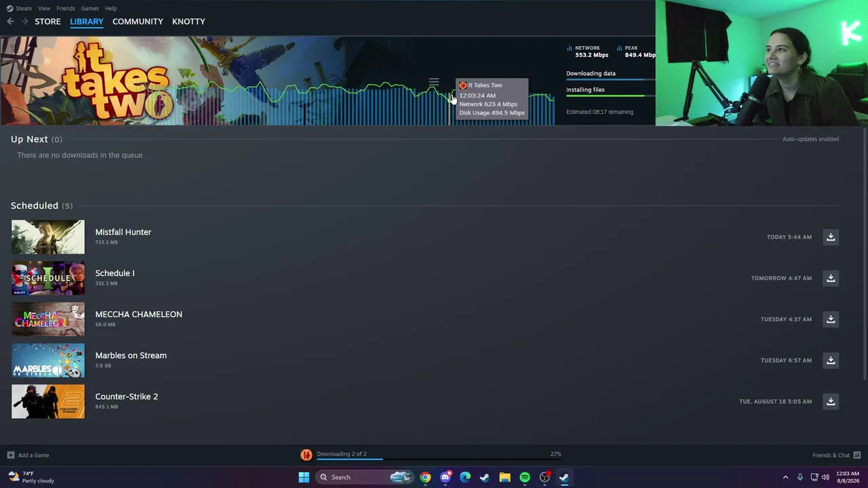Open the taskbar clock and date
The width and height of the screenshot is (868, 488).
coord(848,477)
